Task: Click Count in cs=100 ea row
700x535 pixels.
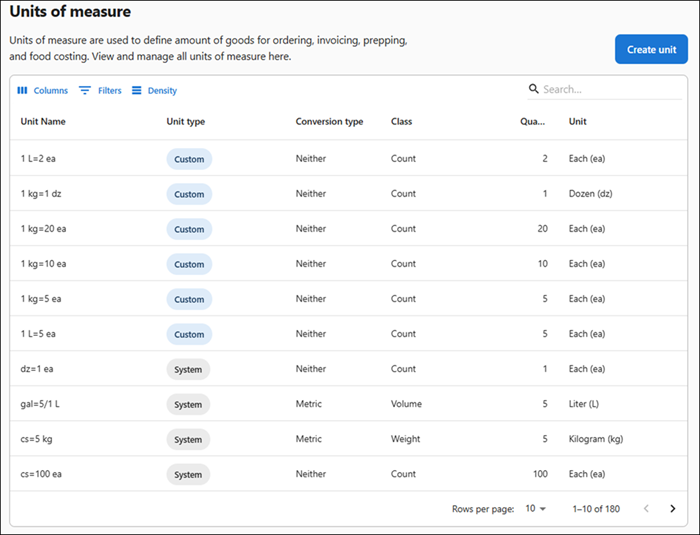Action: click(x=403, y=474)
